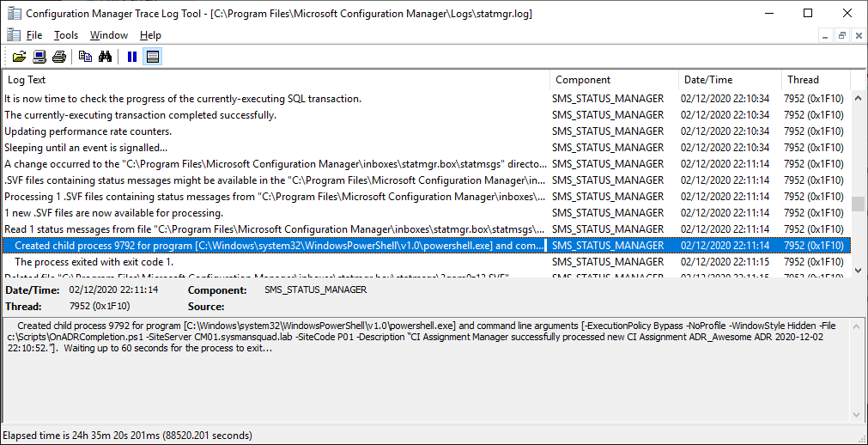The width and height of the screenshot is (868, 445).
Task: Open the File menu
Action: coord(34,35)
